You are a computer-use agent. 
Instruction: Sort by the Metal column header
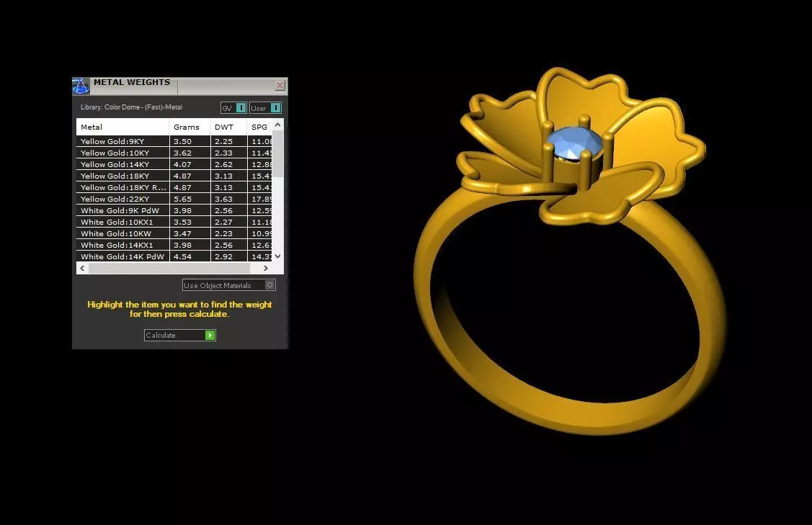pos(122,127)
